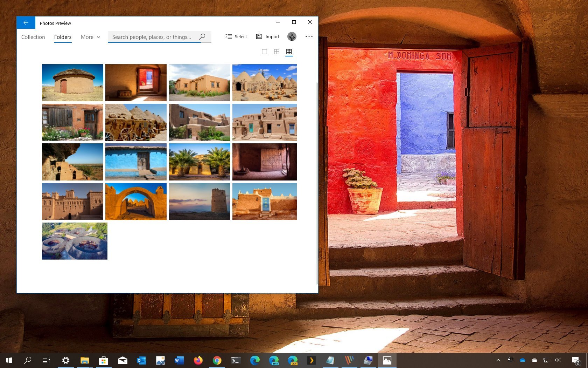The width and height of the screenshot is (588, 368).
Task: Select the Folders tab
Action: [63, 37]
